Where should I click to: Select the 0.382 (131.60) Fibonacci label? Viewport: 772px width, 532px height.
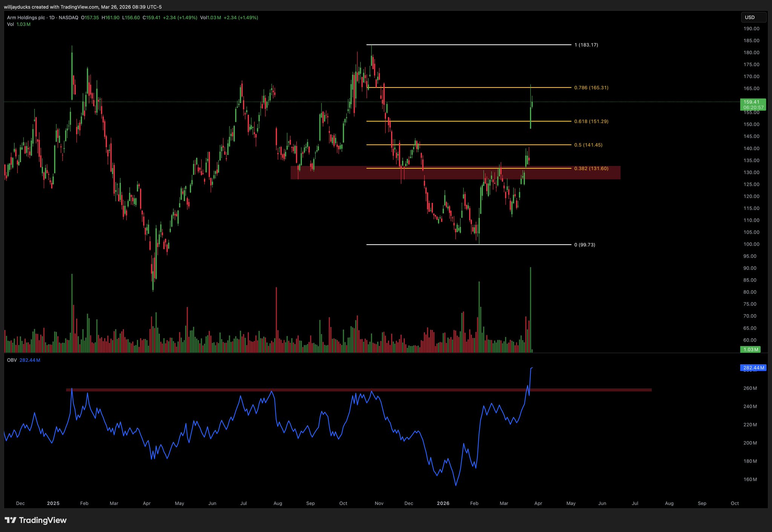point(591,169)
